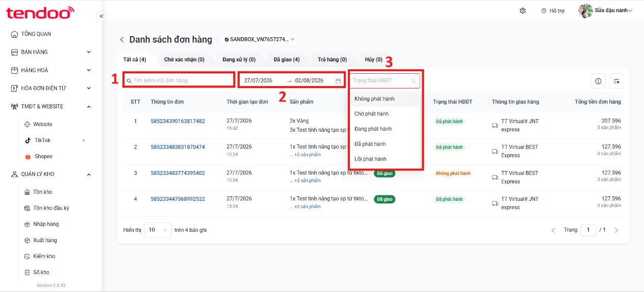Go back using the arrow beside Danh sách đơn hàng
Screen dimensions: 644x292
(122, 40)
